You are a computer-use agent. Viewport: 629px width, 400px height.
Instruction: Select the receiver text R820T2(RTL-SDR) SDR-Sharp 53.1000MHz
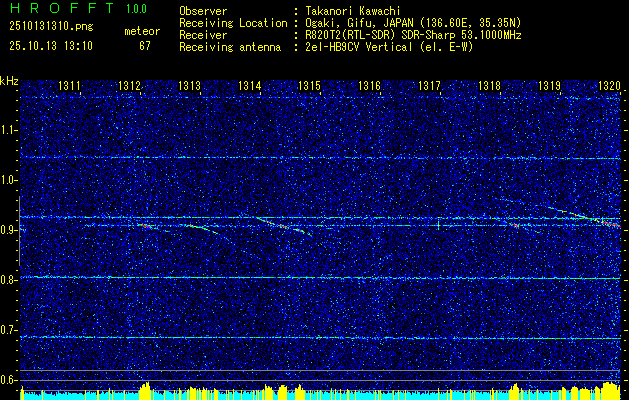pyautogui.click(x=413, y=35)
